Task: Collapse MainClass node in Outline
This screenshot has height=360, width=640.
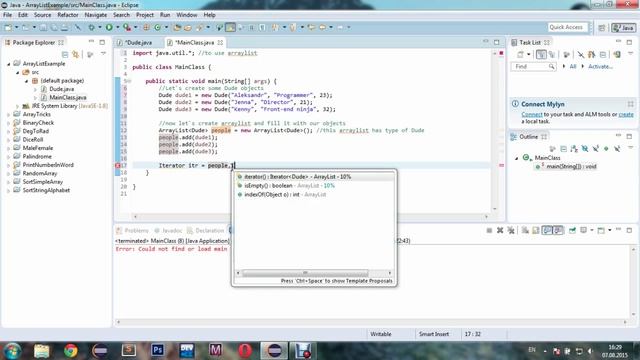Action: coord(517,158)
